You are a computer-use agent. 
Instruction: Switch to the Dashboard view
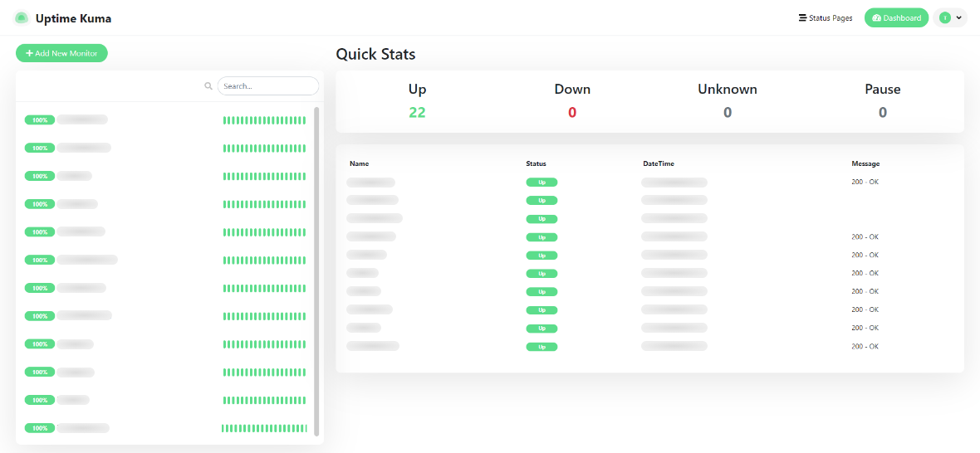[x=896, y=17]
